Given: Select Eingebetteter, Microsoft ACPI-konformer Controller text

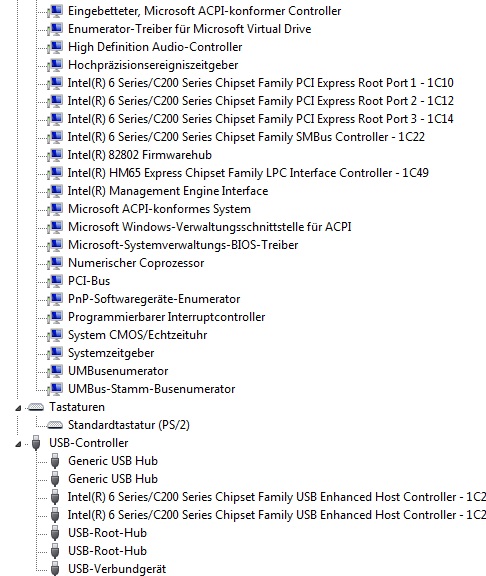Looking at the screenshot, I should point(205,11).
